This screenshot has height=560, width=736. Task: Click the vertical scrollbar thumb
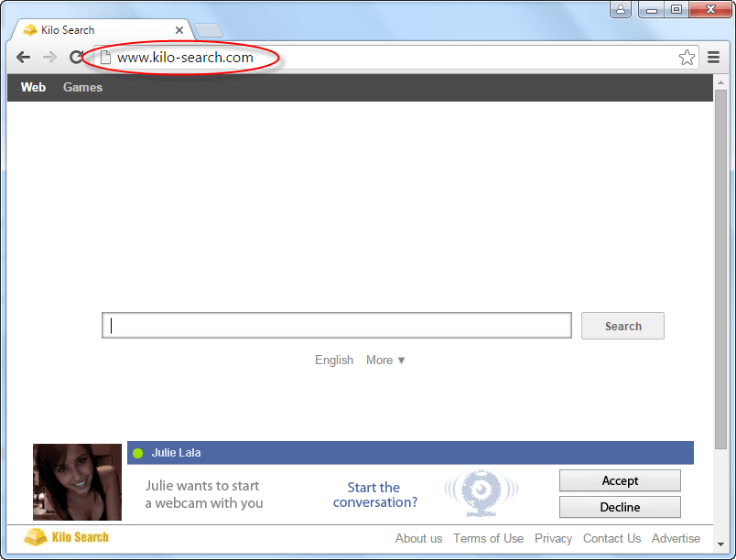[720, 270]
